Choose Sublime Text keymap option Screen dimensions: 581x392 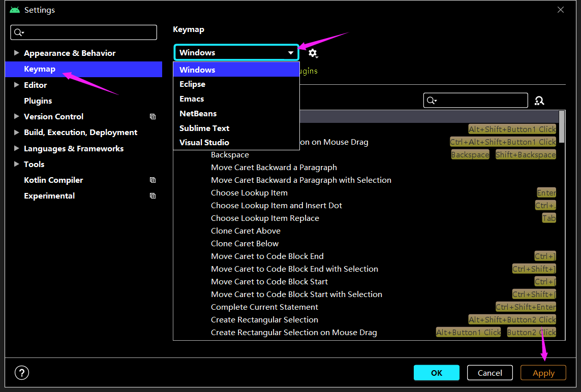[236, 128]
